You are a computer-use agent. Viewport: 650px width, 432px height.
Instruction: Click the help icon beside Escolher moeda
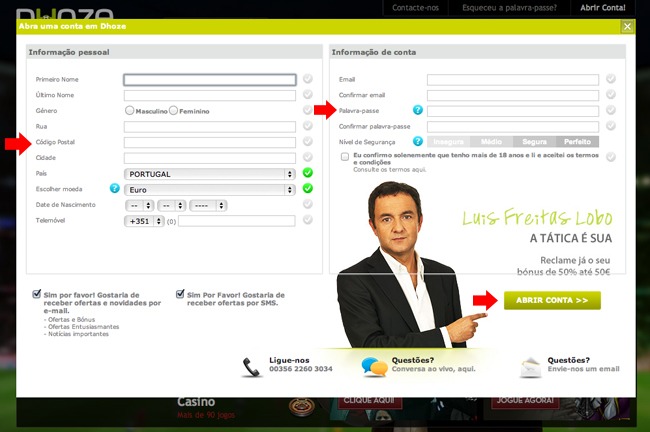coord(114,188)
